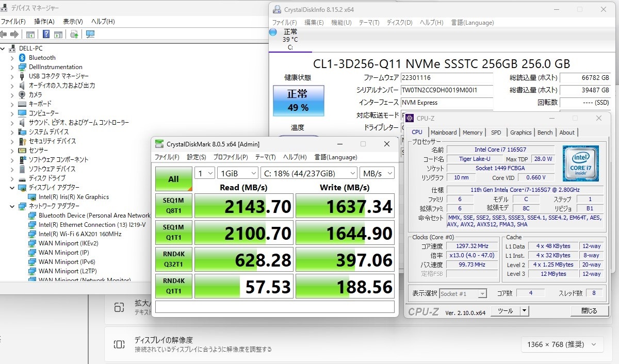Switch to Graphics tab in CPU-Z
This screenshot has height=364, width=619.
pos(520,133)
